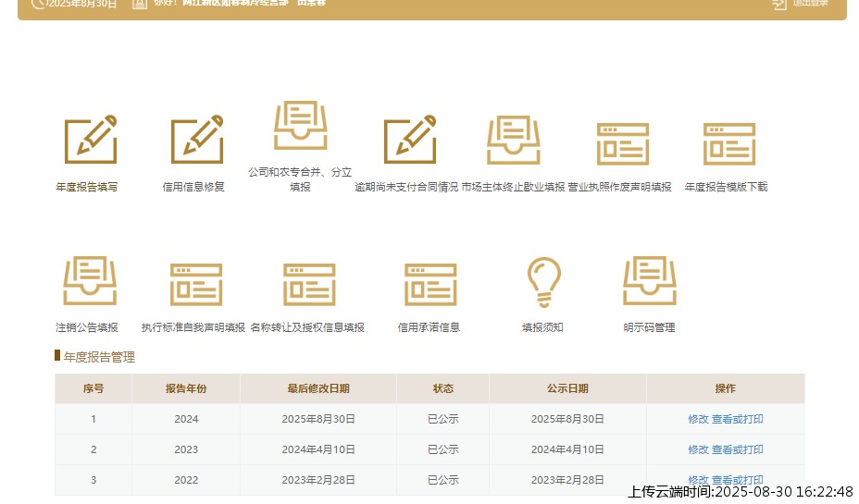Click 修改 for the 2024 report
Image resolution: width=859 pixels, height=504 pixels.
point(698,419)
